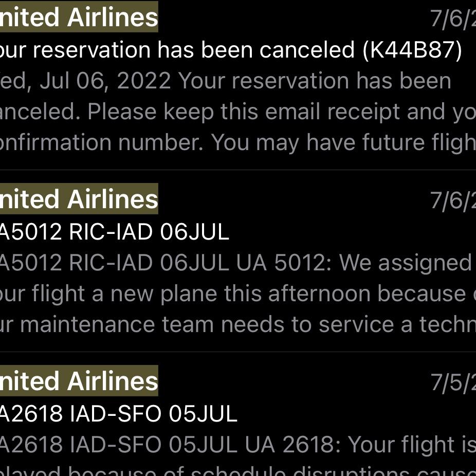This screenshot has height=476, width=476.
Task: Select the subject line containing confirmation K44B87
Action: (231, 49)
